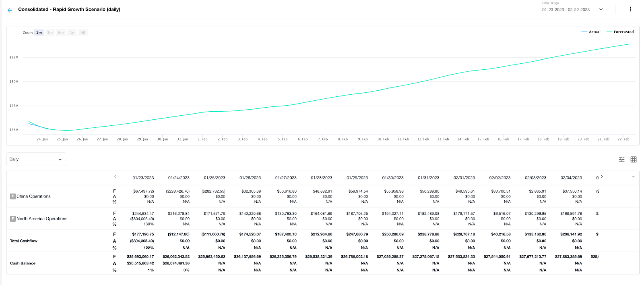Expand the table header caret at far right
The image size is (644, 285).
[633, 177]
